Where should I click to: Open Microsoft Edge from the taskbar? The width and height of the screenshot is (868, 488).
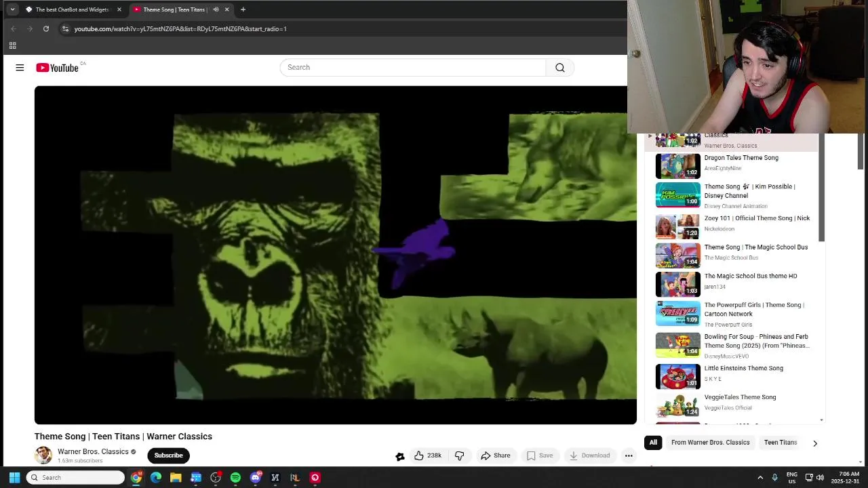coord(156,478)
